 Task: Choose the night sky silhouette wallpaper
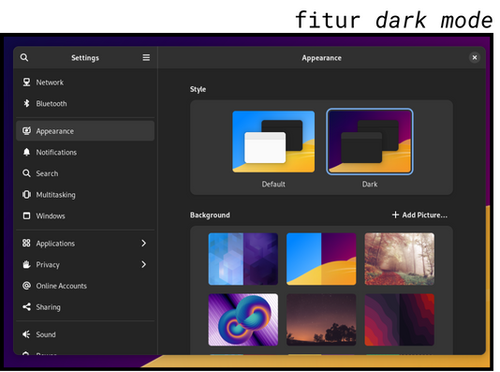coord(321,320)
